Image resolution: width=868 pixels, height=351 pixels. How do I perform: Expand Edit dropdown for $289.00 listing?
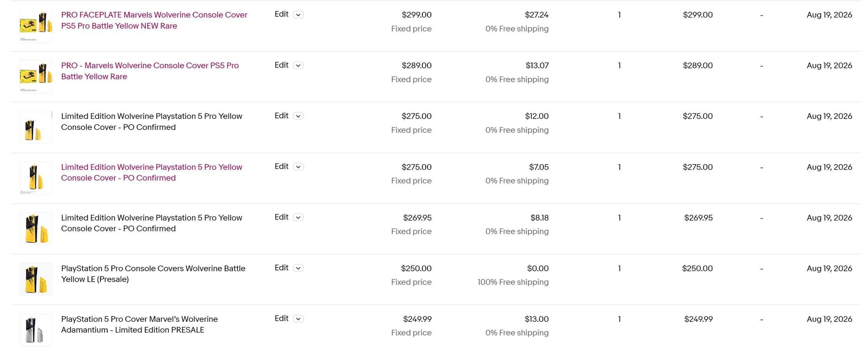coord(298,65)
